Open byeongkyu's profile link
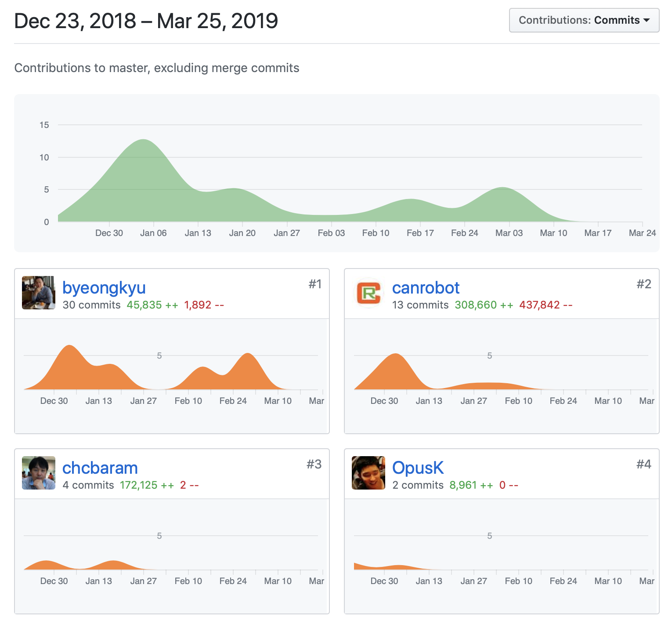 (104, 288)
